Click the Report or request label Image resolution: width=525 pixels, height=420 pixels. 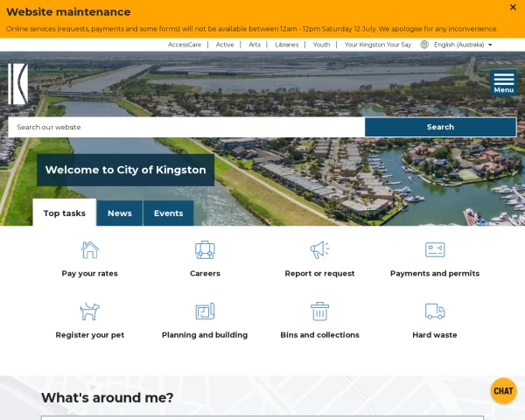(x=319, y=274)
